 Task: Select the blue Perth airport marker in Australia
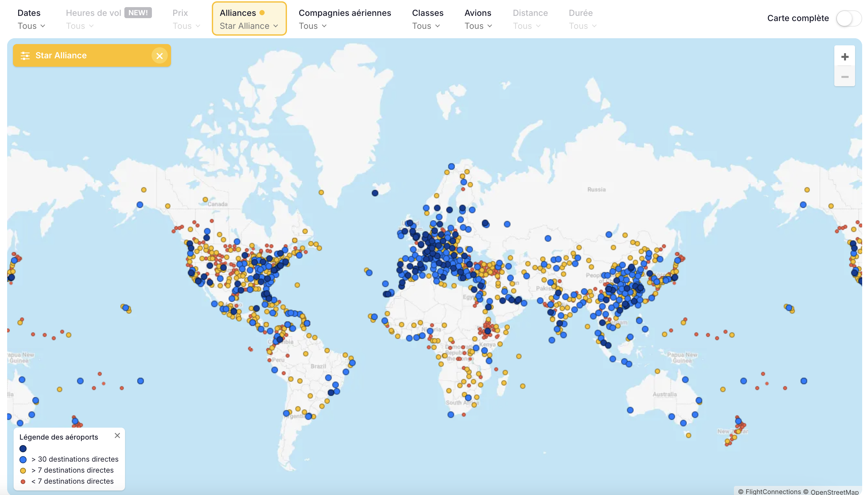630,410
